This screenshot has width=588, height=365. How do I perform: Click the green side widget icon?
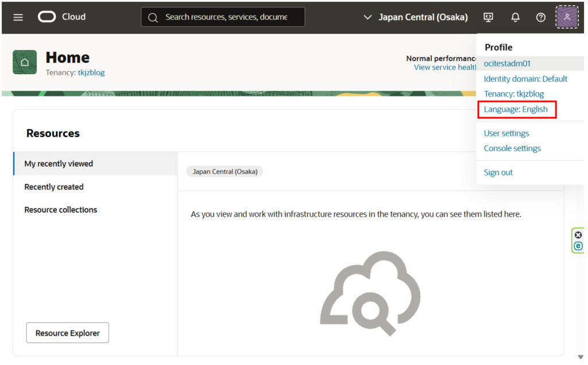tap(578, 246)
